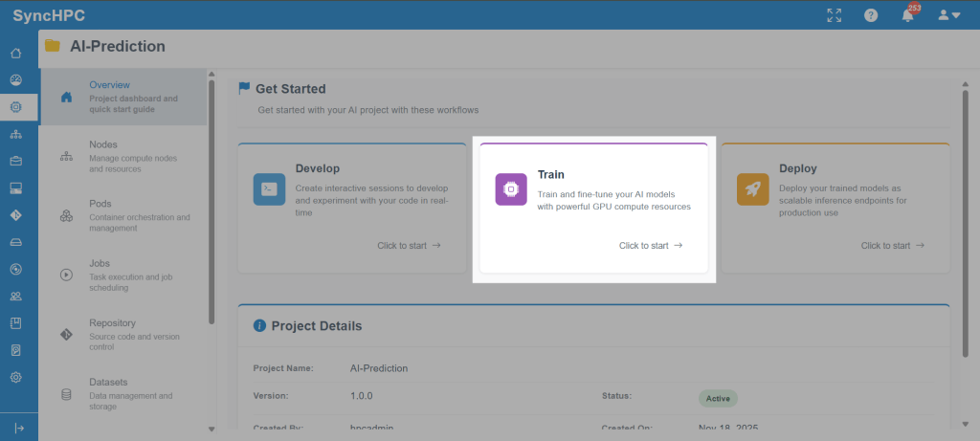
Task: Click 'Click to start' under Develop
Action: coord(409,246)
